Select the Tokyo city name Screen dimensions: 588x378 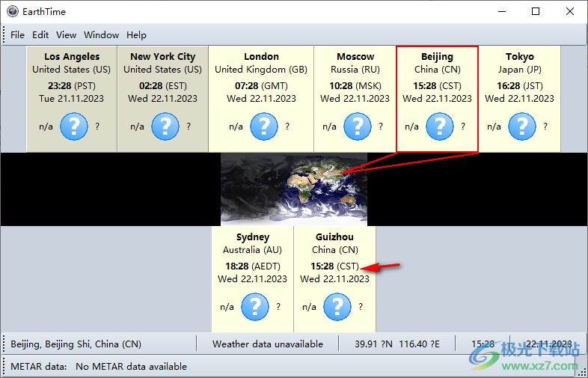point(520,57)
